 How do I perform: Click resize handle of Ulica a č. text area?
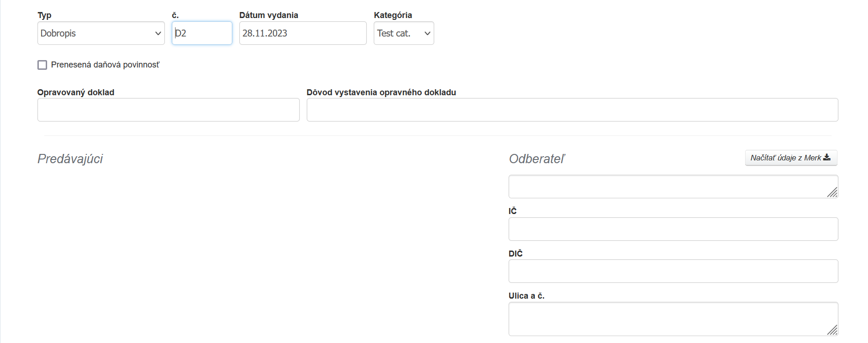[x=832, y=330]
